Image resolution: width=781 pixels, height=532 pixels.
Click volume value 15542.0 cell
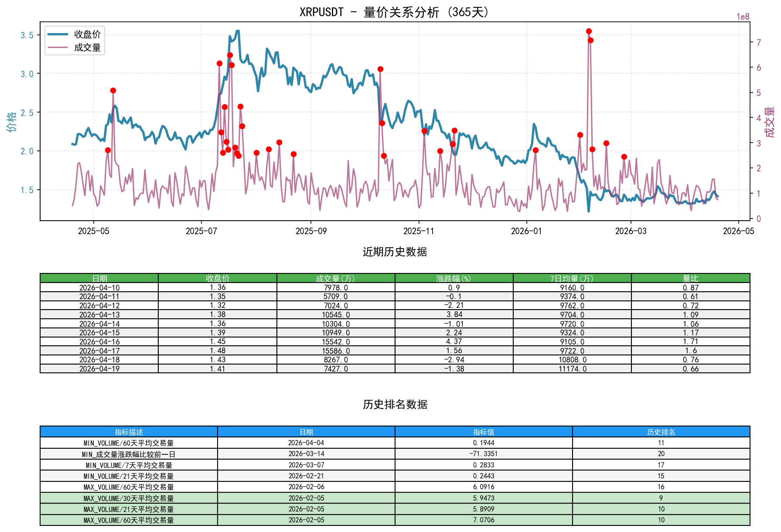(x=336, y=341)
